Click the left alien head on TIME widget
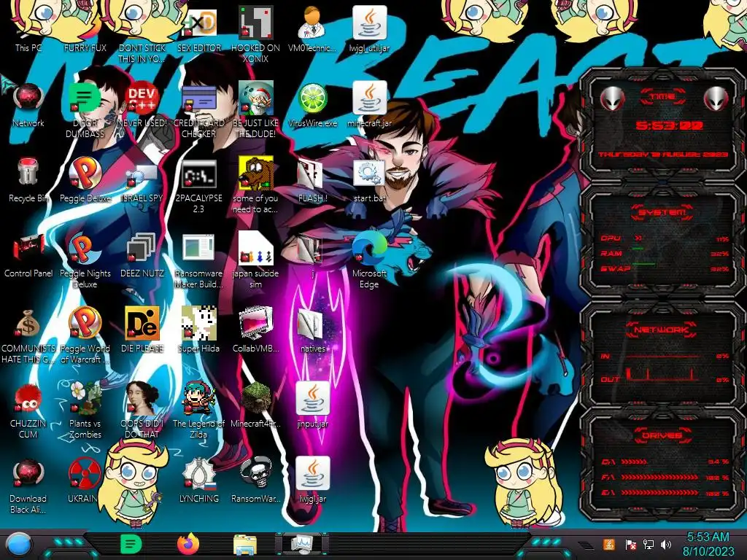The height and width of the screenshot is (560, 747). tap(612, 98)
